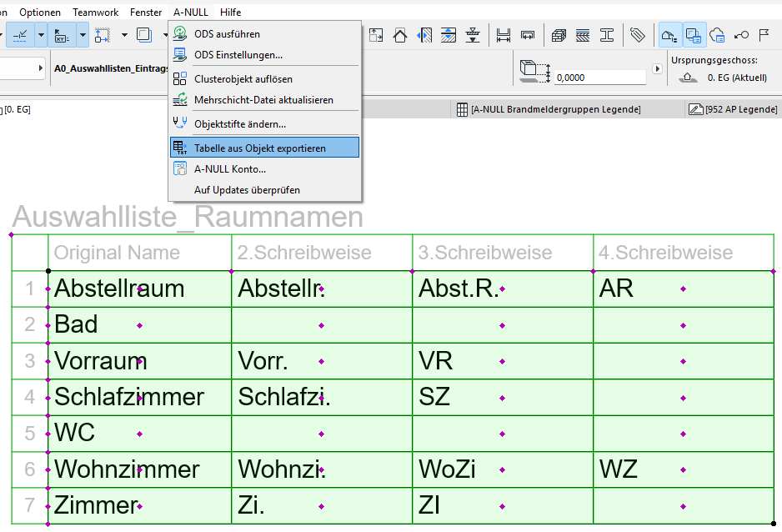Click Auf Updates überprüfen

[247, 190]
